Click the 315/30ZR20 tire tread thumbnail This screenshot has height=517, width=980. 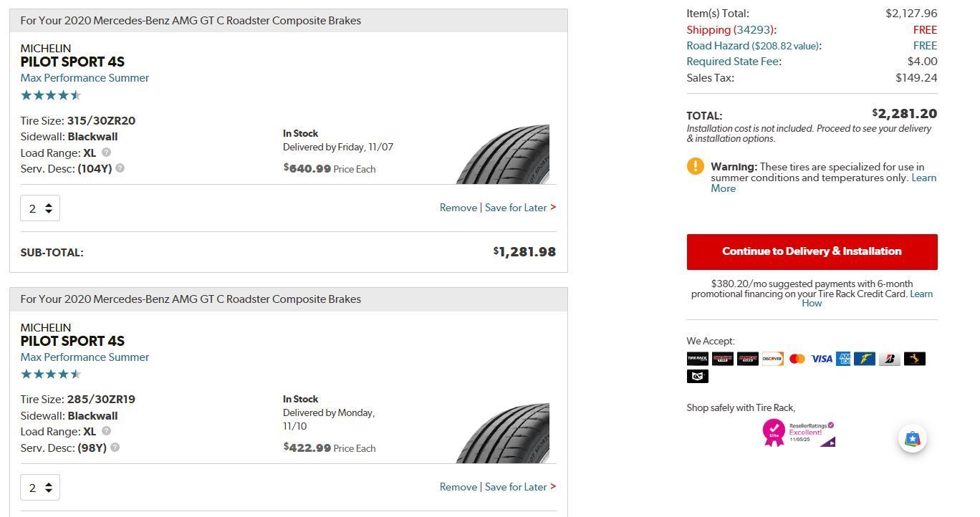[x=503, y=154]
